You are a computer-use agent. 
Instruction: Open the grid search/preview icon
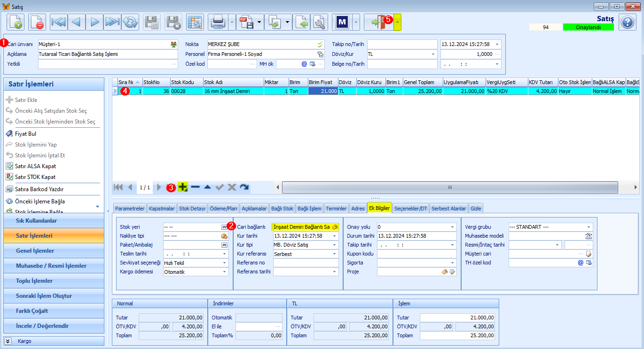point(195,22)
